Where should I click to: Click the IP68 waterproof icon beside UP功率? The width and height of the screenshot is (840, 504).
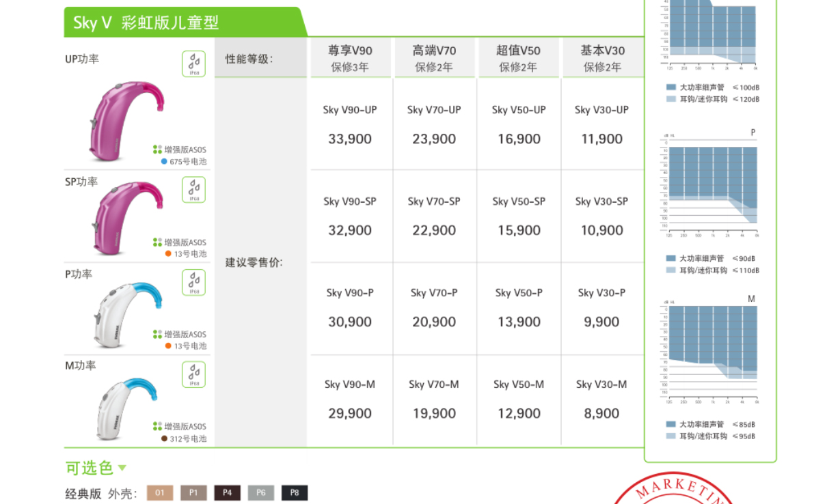[x=194, y=64]
